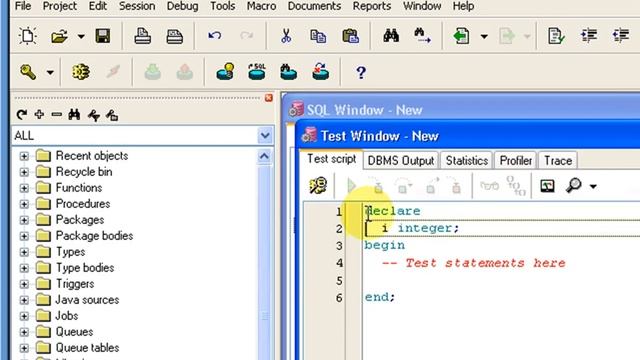Open the dropdown beside the green back icon
The width and height of the screenshot is (640, 360).
coord(484,37)
